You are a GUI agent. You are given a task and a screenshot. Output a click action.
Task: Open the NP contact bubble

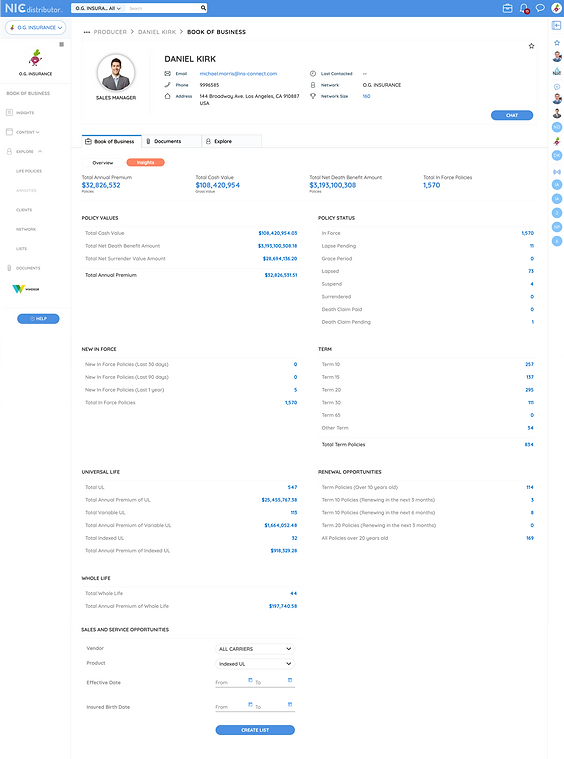click(557, 227)
